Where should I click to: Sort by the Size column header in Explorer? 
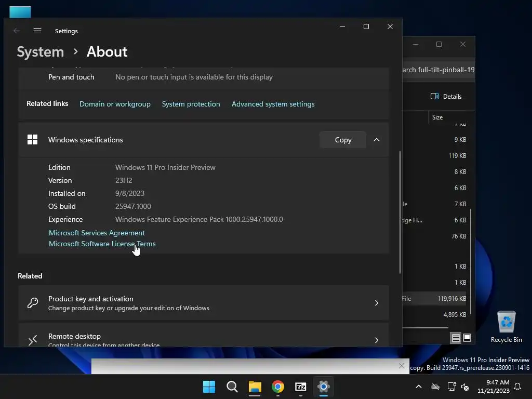[437, 117]
